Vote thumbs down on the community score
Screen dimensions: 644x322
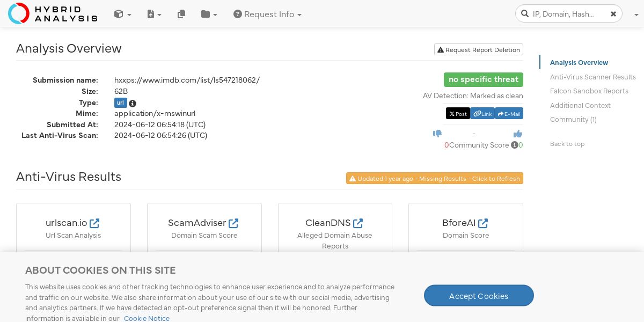(x=437, y=134)
